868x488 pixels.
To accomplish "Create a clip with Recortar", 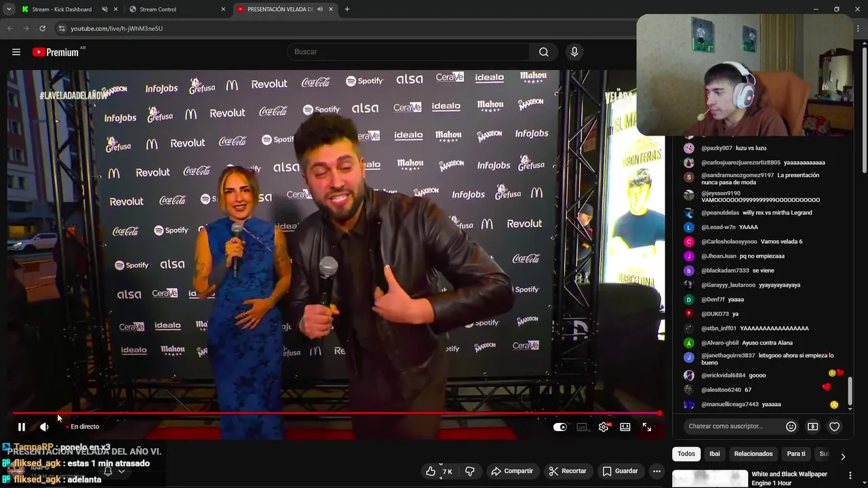I will click(568, 471).
